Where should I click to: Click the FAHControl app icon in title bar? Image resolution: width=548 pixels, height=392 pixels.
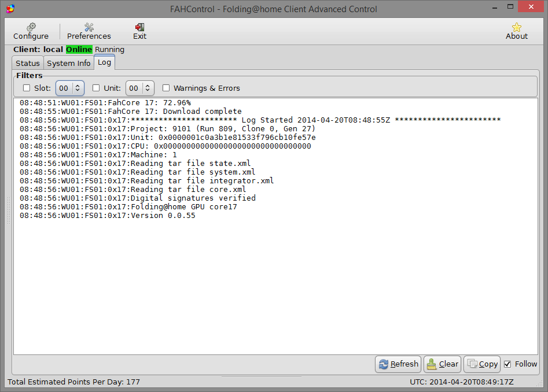coord(10,9)
